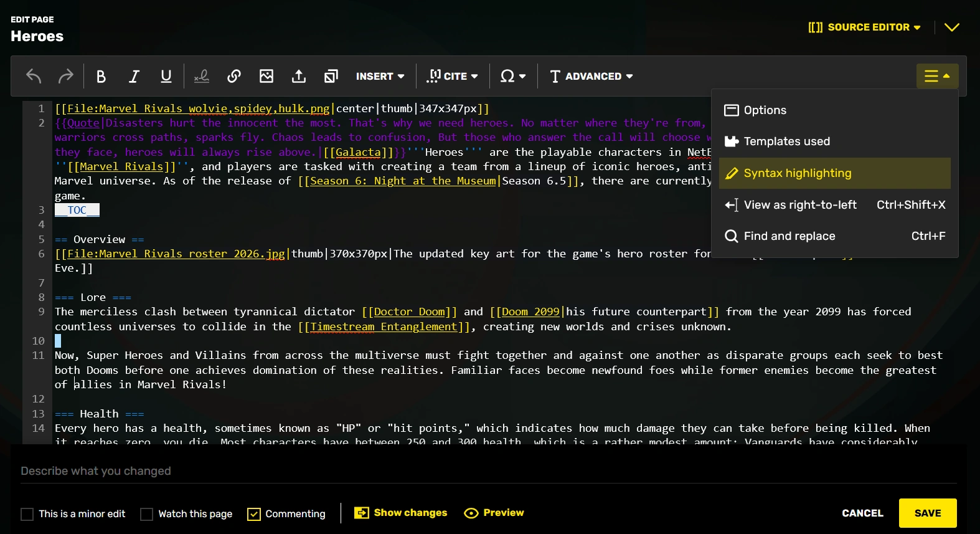Toggle Syntax highlighting in the menu

[834, 173]
